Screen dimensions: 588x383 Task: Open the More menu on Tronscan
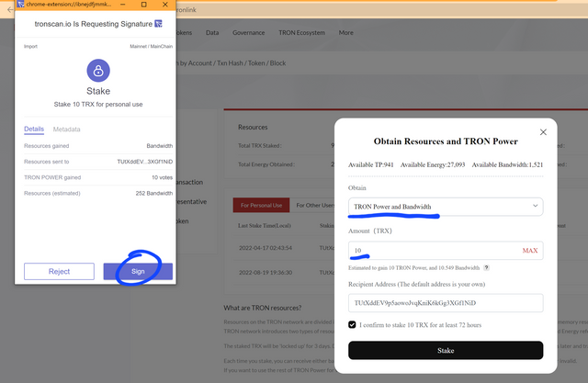346,32
